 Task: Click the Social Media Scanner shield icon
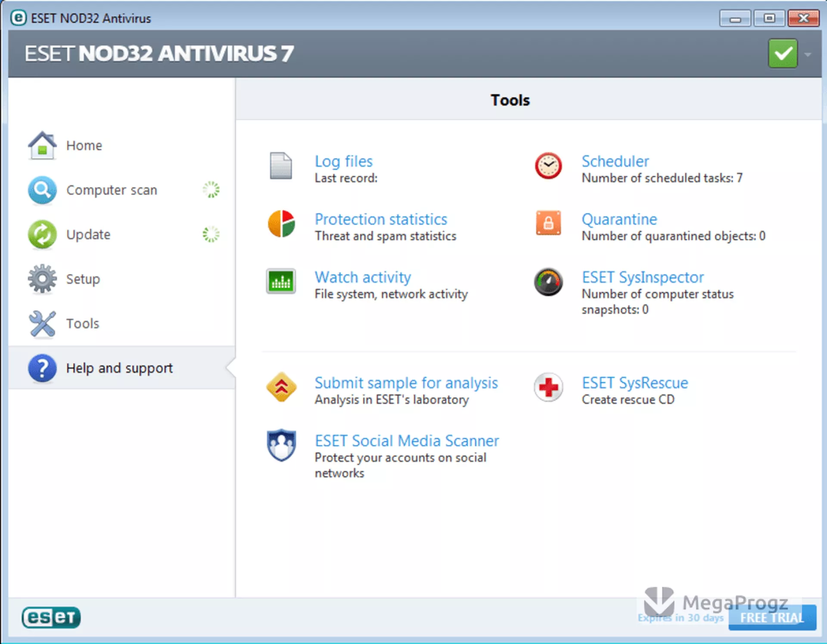(281, 445)
